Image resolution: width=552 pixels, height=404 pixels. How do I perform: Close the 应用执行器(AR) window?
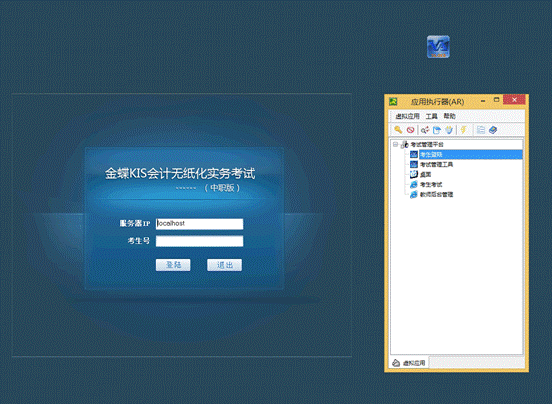tap(514, 100)
